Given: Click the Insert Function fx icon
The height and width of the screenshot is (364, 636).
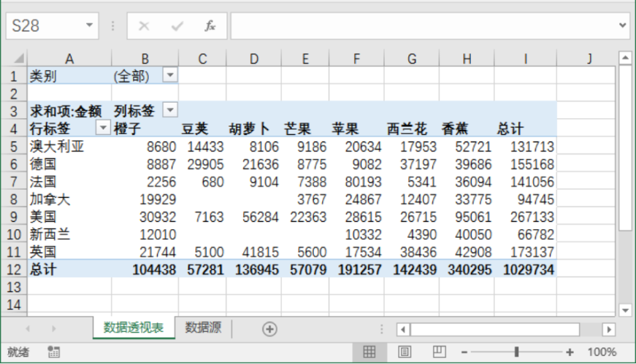Looking at the screenshot, I should (x=210, y=26).
